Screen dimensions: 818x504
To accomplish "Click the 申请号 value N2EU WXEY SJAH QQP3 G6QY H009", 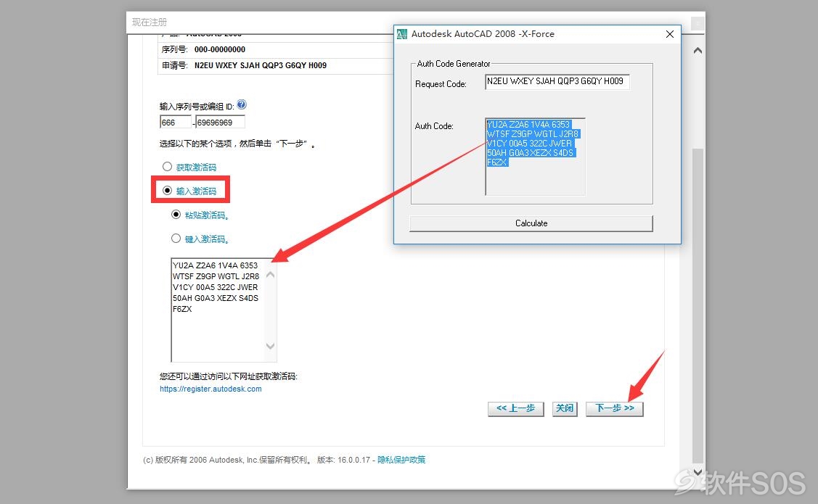I will click(x=261, y=66).
